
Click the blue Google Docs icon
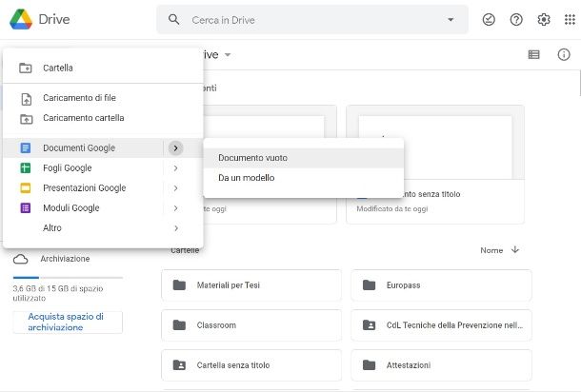point(26,148)
